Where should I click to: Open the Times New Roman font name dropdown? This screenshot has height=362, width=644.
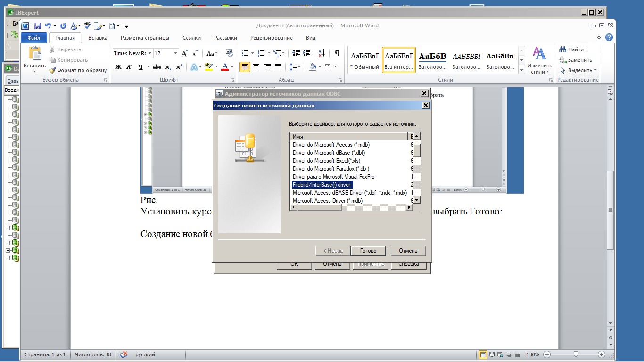pyautogui.click(x=149, y=53)
